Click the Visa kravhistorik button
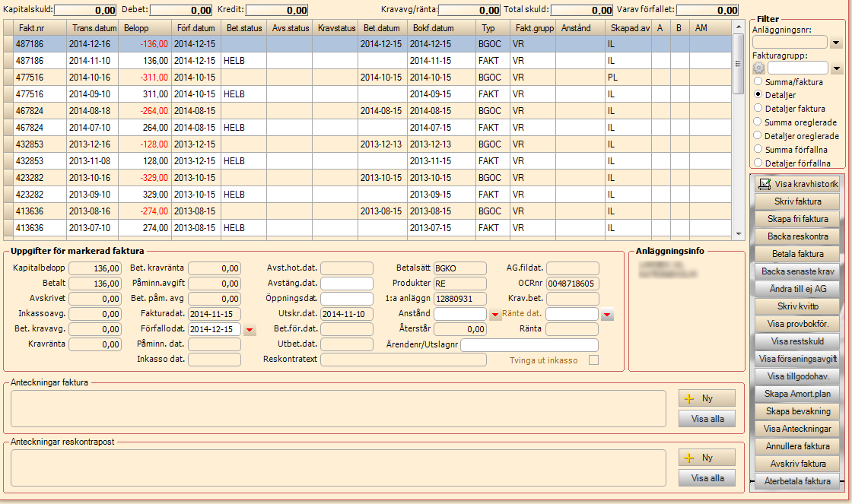The width and height of the screenshot is (852, 504). 796,184
